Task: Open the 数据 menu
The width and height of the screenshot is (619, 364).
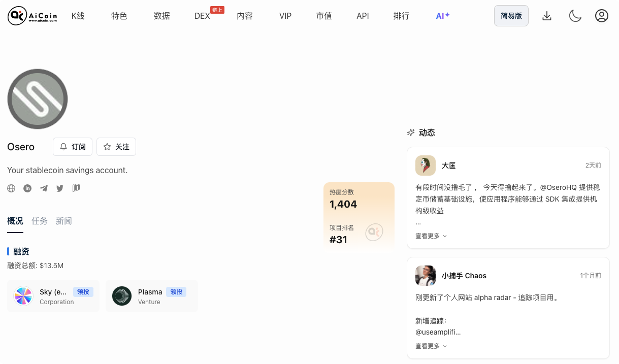Action: [162, 16]
